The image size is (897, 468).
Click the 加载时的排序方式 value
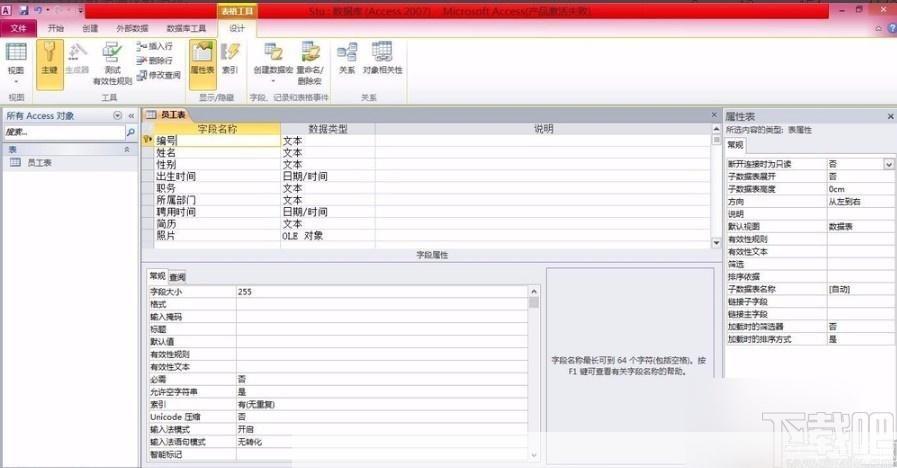(860, 339)
